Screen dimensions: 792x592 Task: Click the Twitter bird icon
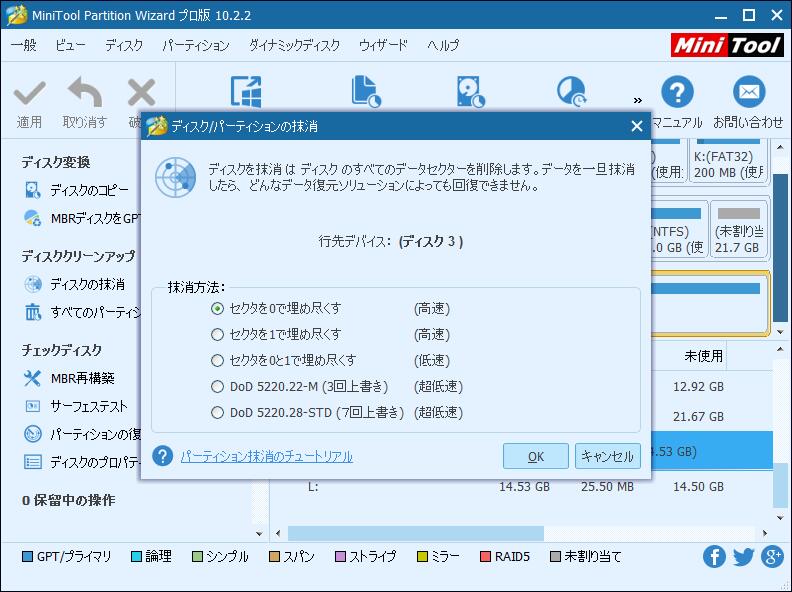[743, 557]
